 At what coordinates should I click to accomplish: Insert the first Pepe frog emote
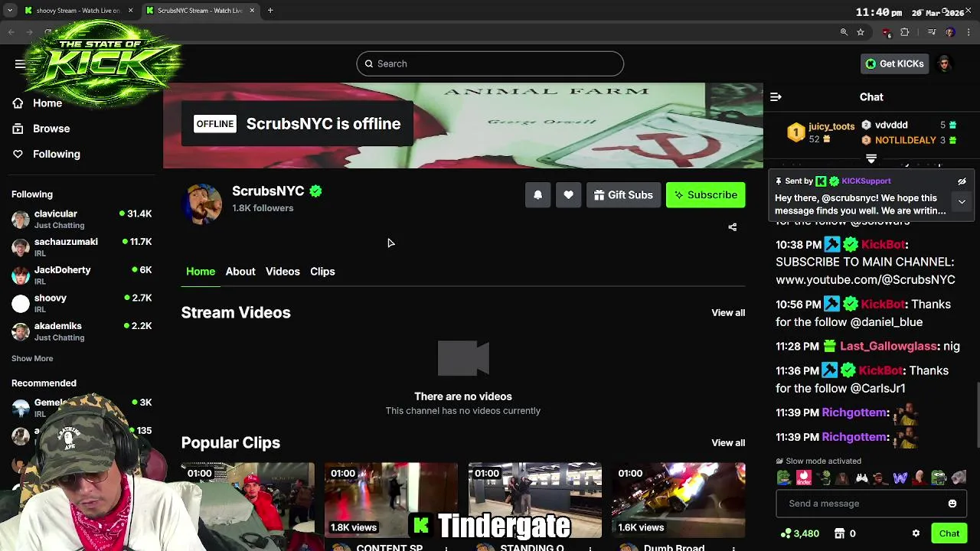pyautogui.click(x=784, y=478)
